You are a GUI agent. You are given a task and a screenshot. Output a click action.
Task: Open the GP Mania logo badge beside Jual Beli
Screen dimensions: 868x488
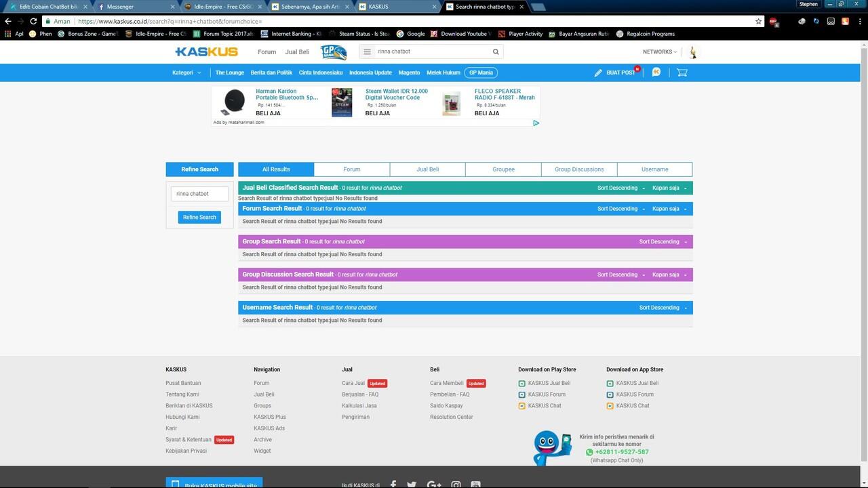(x=334, y=52)
